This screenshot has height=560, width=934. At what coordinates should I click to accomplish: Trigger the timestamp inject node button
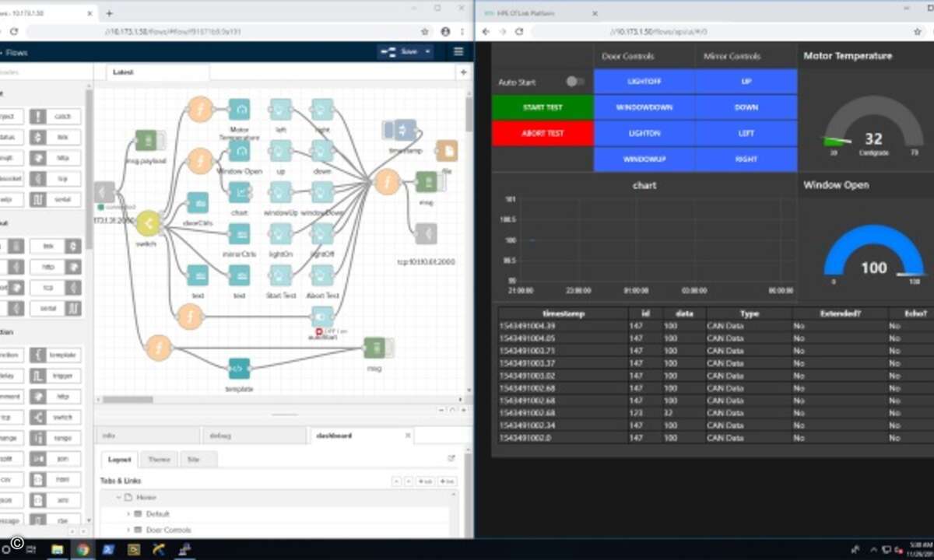pos(389,130)
